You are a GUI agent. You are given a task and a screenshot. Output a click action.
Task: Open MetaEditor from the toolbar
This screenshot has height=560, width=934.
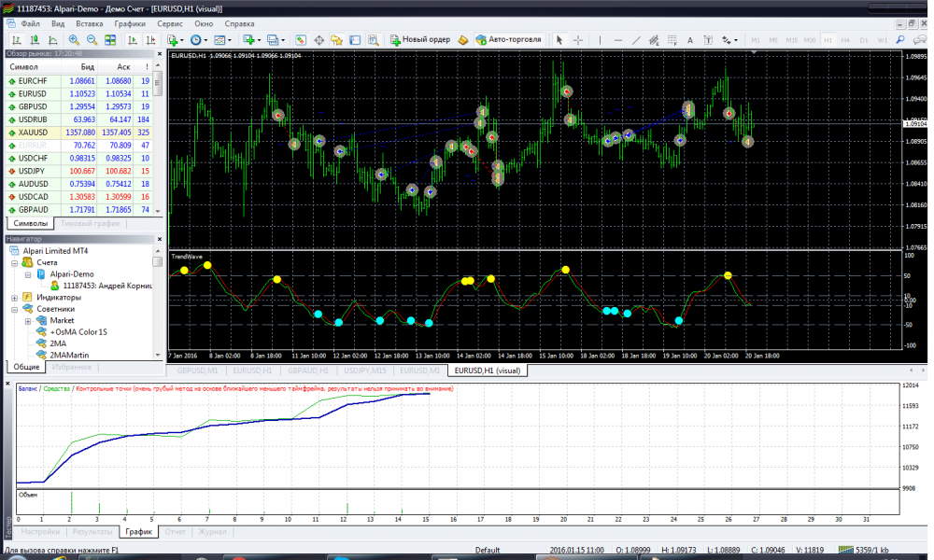point(463,40)
